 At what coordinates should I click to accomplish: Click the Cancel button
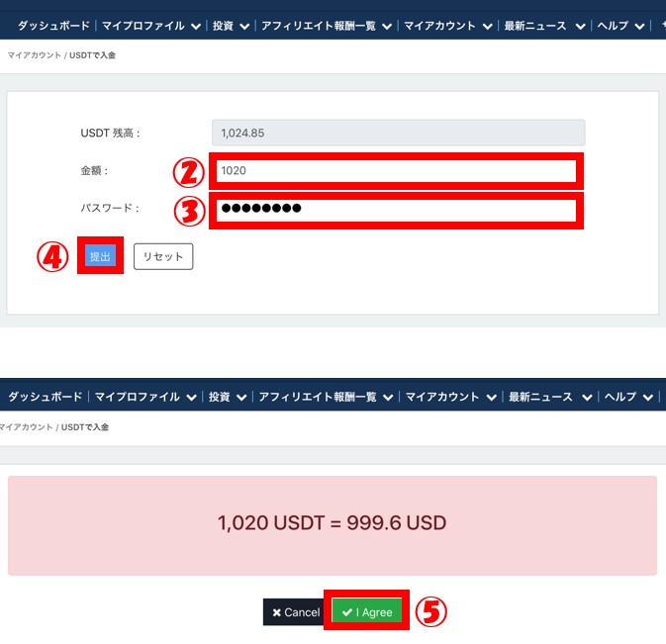296,611
